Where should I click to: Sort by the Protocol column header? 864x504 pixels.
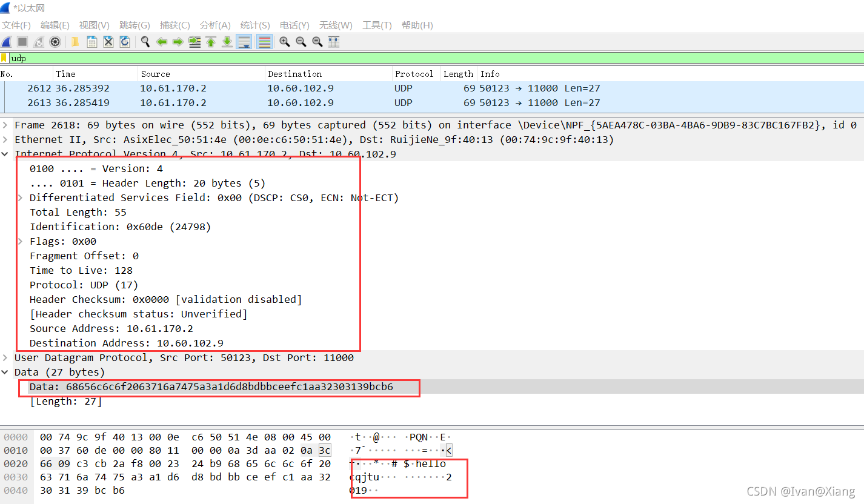[x=417, y=74]
